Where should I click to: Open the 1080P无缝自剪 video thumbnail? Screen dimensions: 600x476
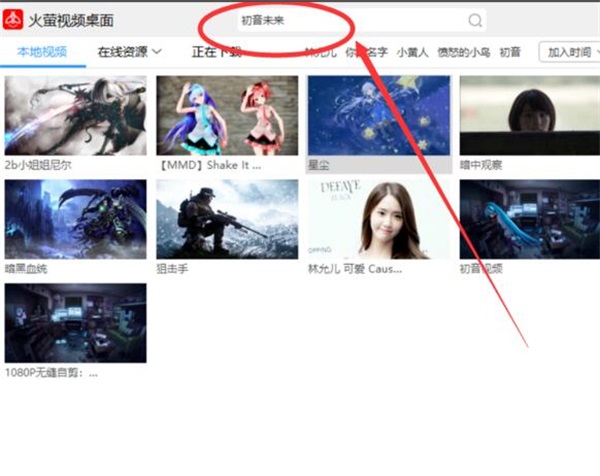pos(75,323)
